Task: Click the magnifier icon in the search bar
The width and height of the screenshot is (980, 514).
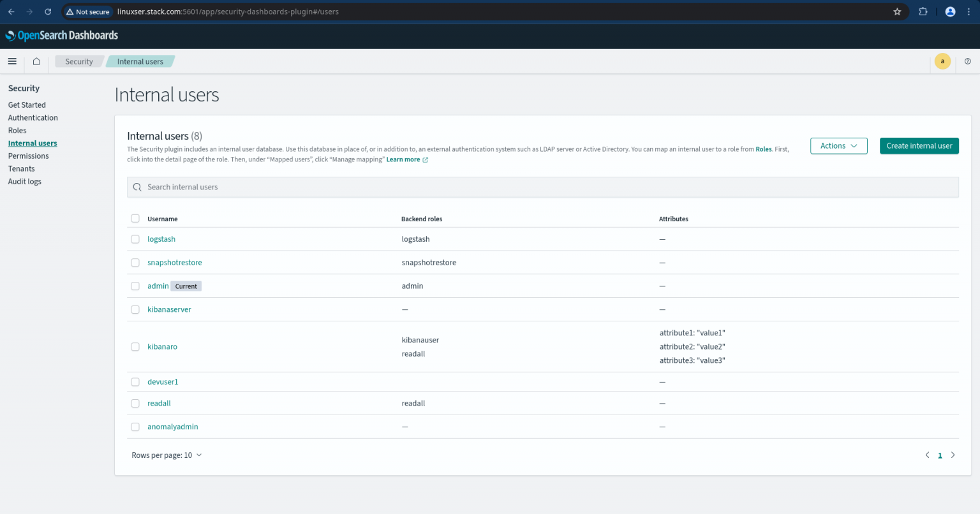Action: [137, 187]
